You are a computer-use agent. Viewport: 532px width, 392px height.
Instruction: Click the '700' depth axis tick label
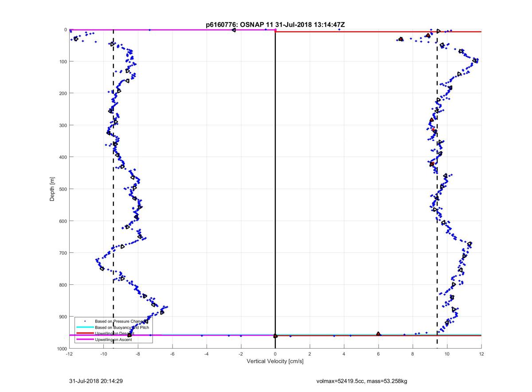pyautogui.click(x=63, y=253)
